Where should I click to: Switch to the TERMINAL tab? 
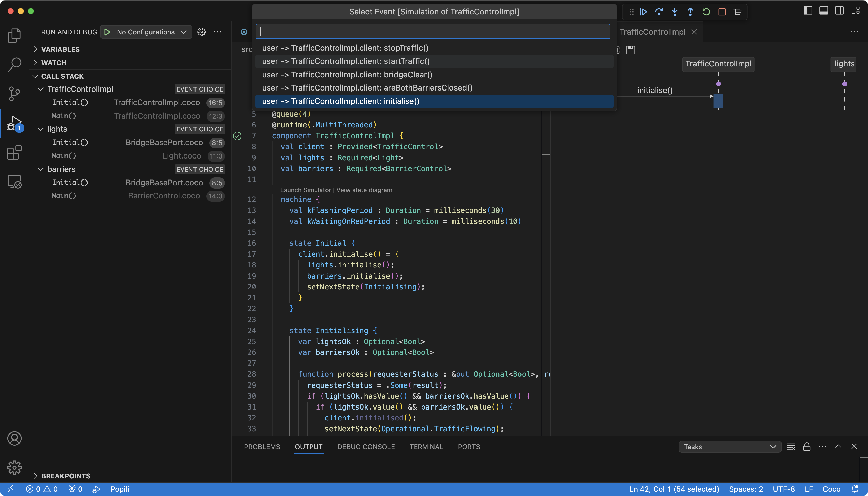coord(426,447)
